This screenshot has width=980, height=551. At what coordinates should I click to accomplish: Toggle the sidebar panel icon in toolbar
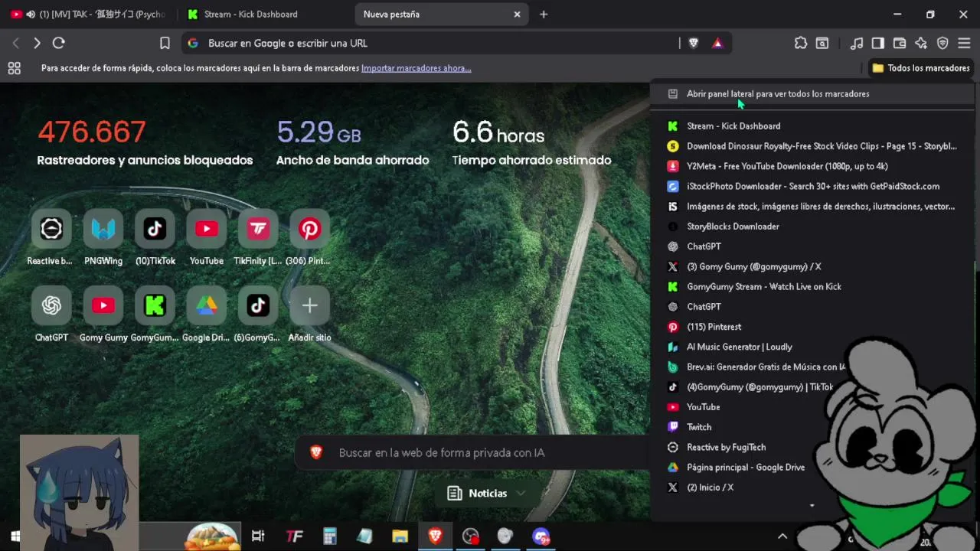coord(878,43)
